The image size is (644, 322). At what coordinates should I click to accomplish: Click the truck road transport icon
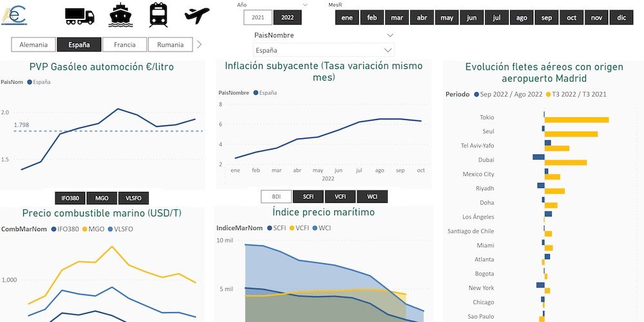[80, 16]
